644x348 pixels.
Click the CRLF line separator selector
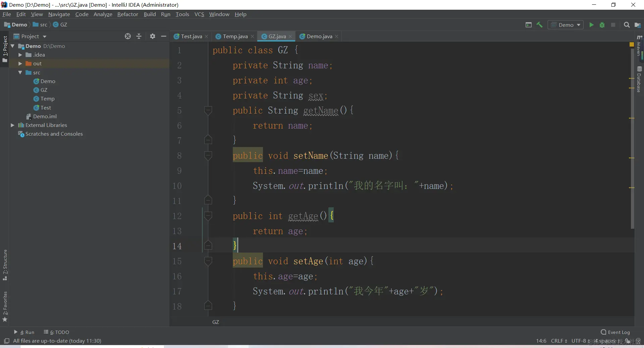[x=559, y=341]
